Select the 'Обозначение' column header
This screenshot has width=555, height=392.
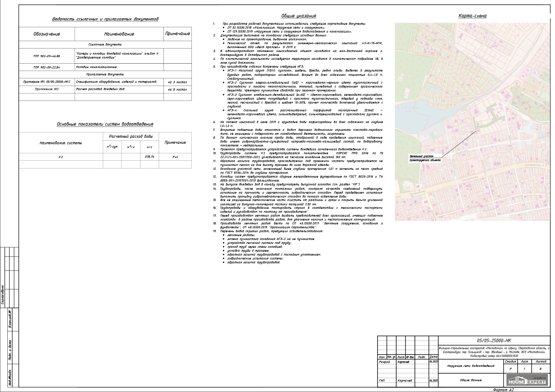pyautogui.click(x=47, y=34)
